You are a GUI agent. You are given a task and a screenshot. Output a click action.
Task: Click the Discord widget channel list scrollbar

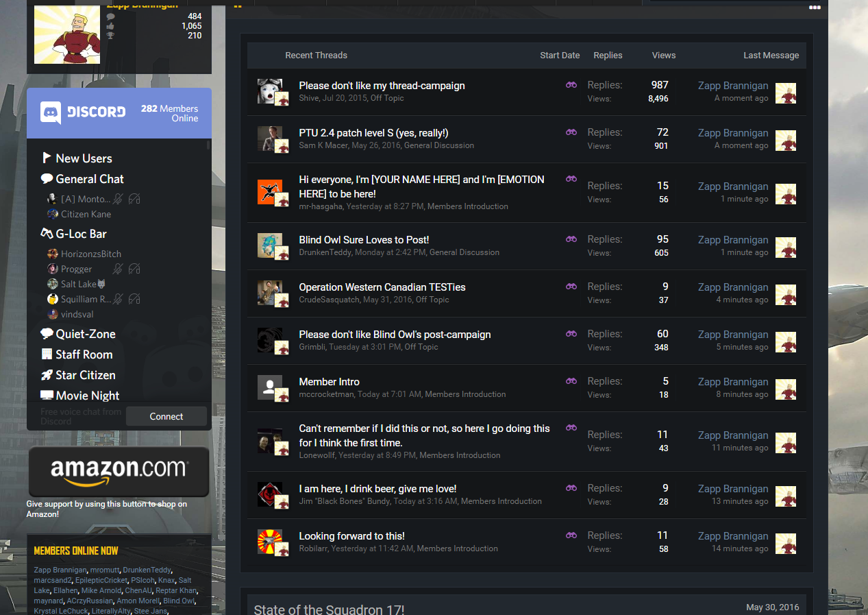208,146
